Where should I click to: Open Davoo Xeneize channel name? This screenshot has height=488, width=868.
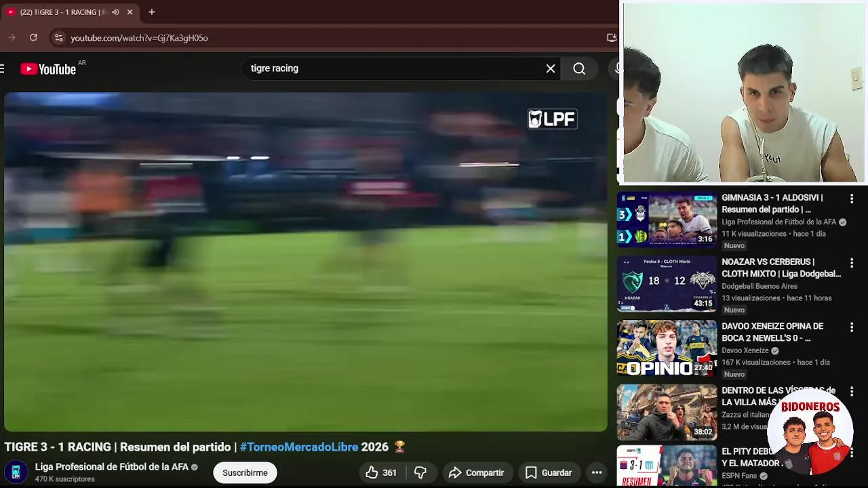(x=745, y=350)
